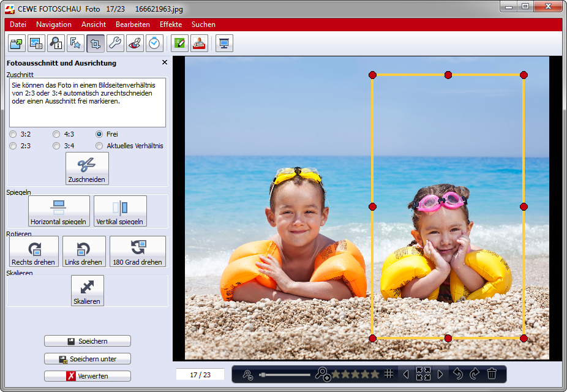Click Horizontal spiegeln button
567x392 pixels.
pyautogui.click(x=59, y=211)
